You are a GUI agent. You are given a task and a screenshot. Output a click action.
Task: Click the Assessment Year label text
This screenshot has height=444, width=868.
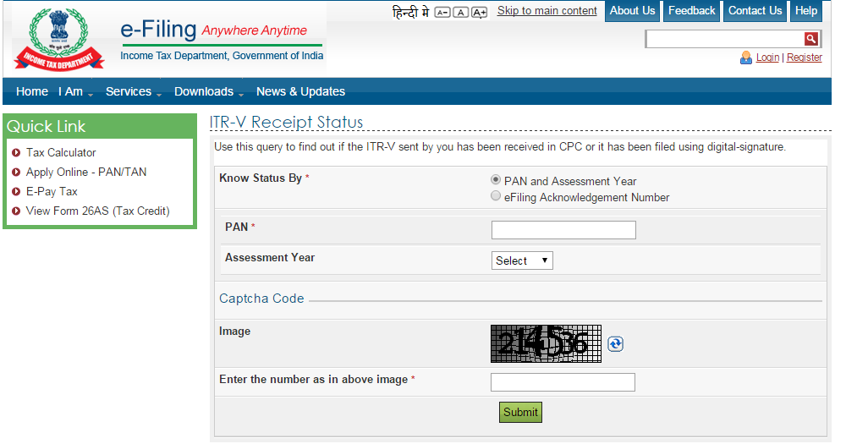[270, 257]
